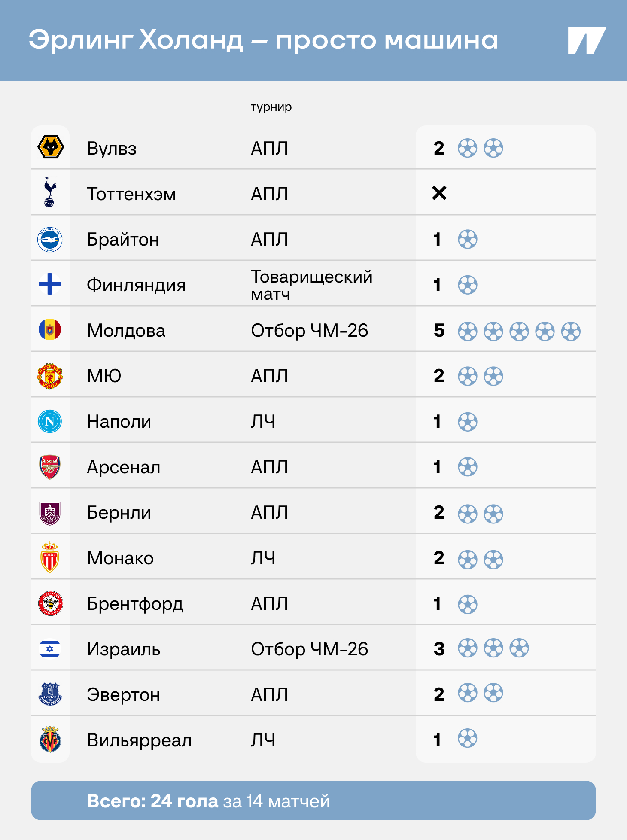The width and height of the screenshot is (627, 840).
Task: Click the Moldova flag icon
Action: pyautogui.click(x=50, y=330)
